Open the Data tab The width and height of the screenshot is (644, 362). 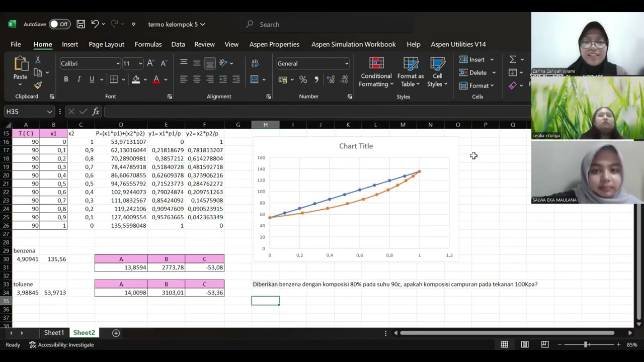(178, 44)
